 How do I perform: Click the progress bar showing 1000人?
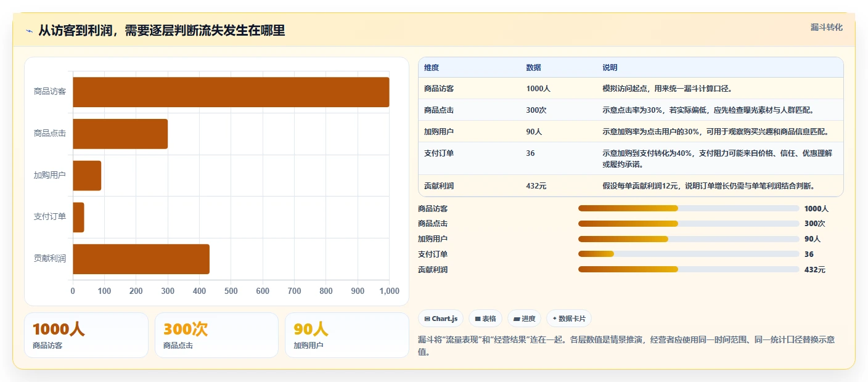pyautogui.click(x=689, y=208)
